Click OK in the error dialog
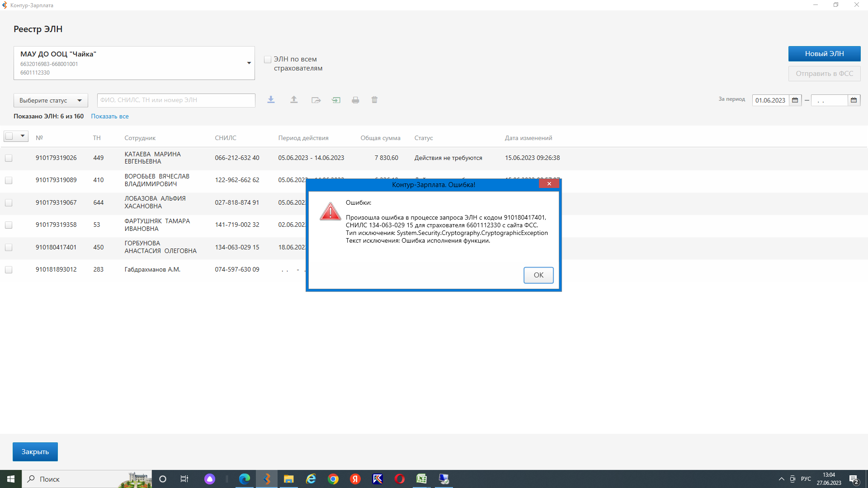868x488 pixels. point(538,275)
